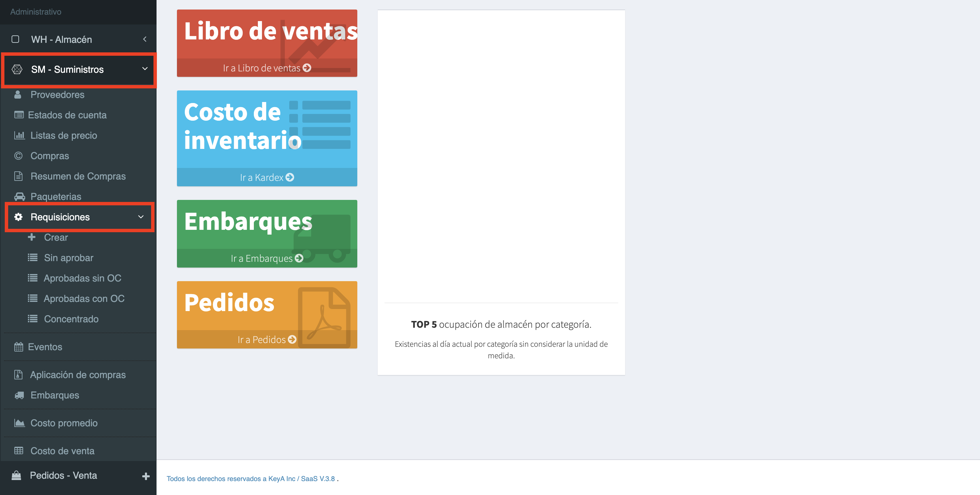Screen dimensions: 980x495
Task: Click the Listas de precio chart icon
Action: (x=19, y=135)
